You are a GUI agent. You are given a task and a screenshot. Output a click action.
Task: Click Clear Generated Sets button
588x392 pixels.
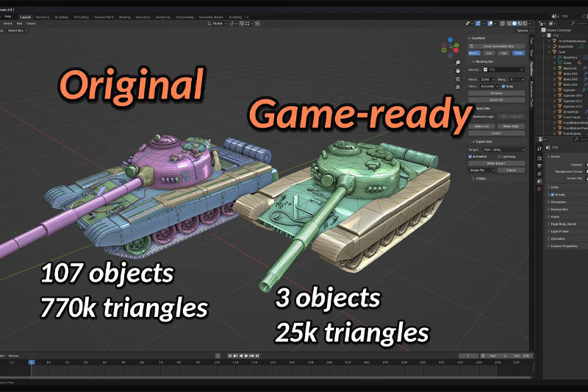[497, 46]
